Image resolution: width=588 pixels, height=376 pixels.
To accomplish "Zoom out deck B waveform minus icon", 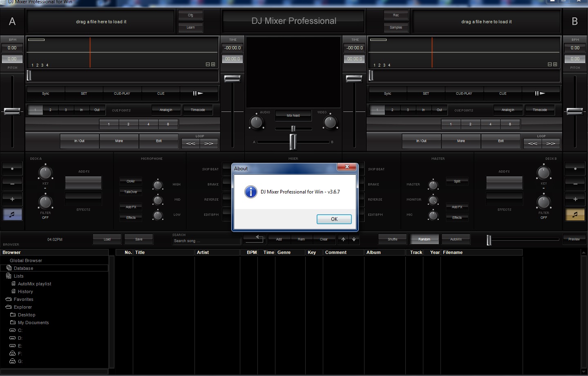I will (550, 65).
